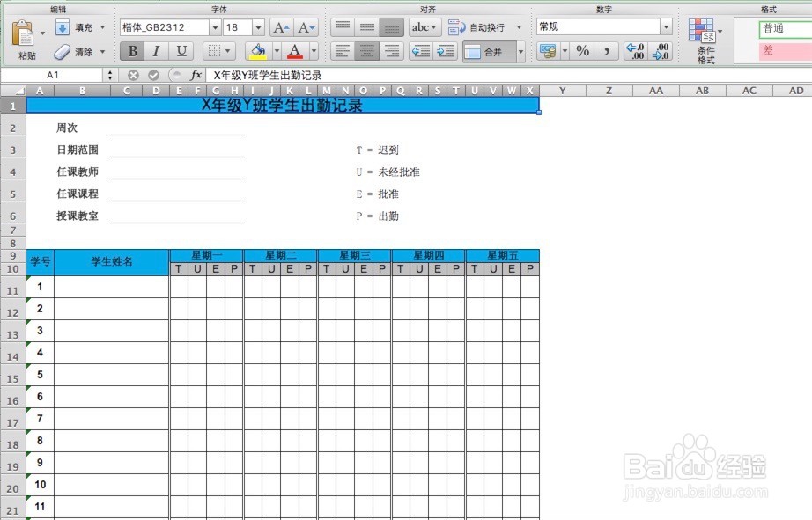Click the title cell X年级Y班学生出勤记录
This screenshot has width=812, height=520.
point(283,105)
